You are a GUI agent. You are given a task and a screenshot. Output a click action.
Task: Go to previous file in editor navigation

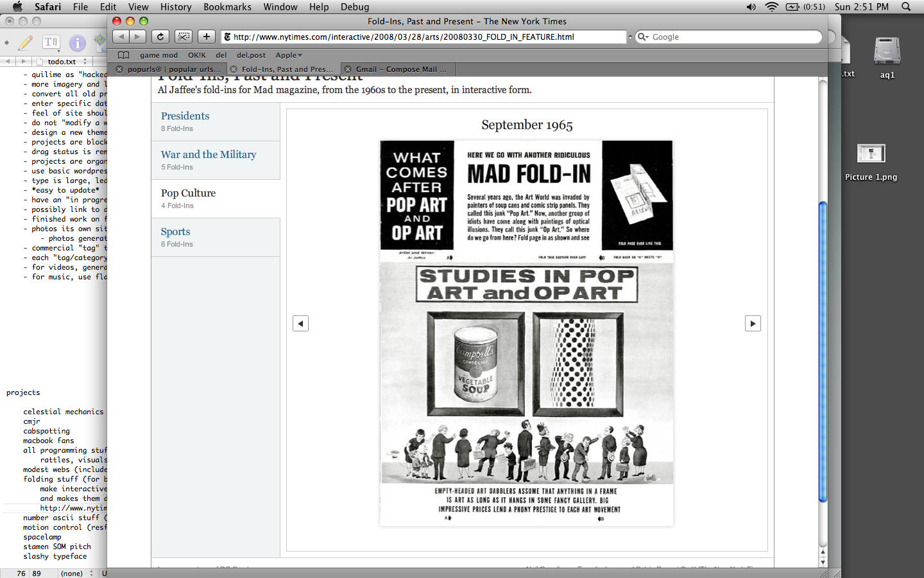pos(8,62)
